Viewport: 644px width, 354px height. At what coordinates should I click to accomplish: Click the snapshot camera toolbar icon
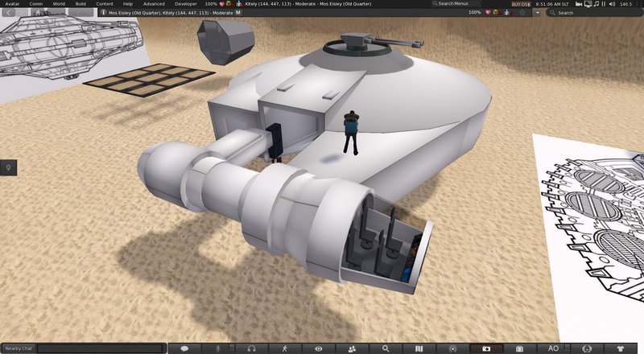486,348
